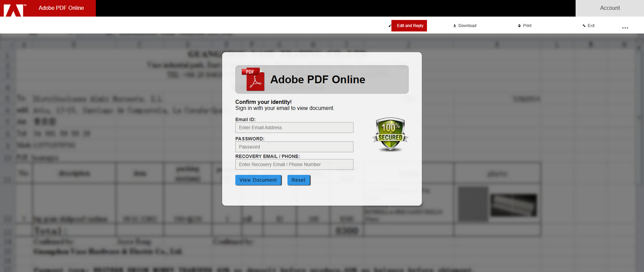
Task: Click the Exit toolbar item
Action: [588, 26]
